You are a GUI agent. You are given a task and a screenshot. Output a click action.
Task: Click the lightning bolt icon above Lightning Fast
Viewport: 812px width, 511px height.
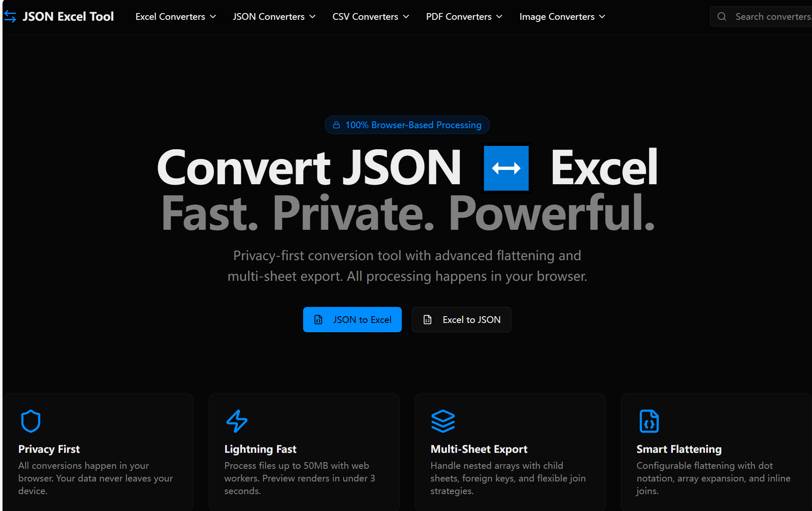click(x=237, y=421)
